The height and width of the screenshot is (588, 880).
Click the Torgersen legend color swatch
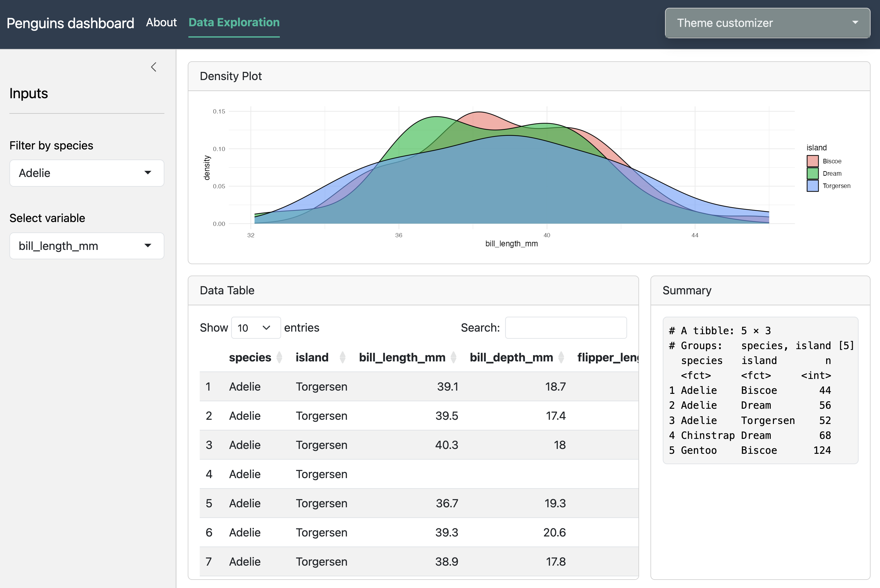(x=812, y=186)
